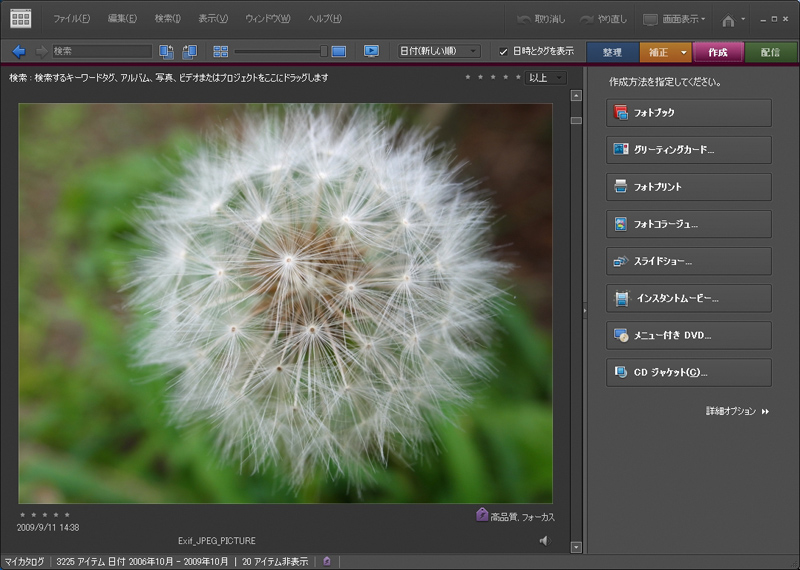
Task: Click the thumbnail size slider
Action: 280,51
